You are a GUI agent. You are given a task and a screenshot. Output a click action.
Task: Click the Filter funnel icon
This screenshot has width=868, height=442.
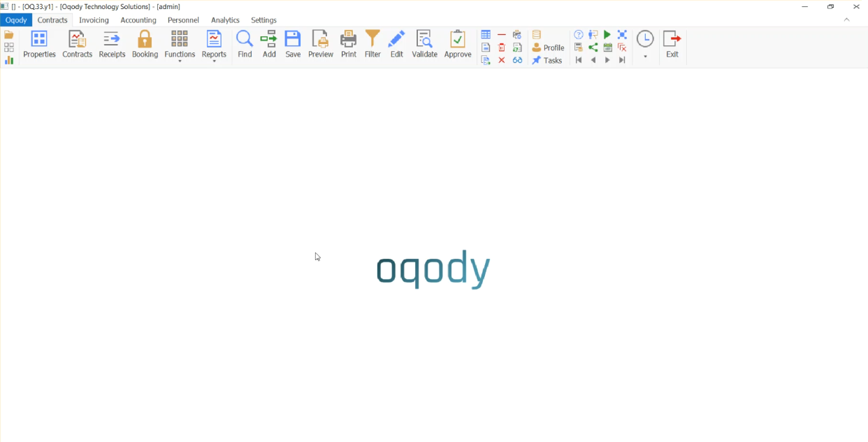click(x=372, y=45)
